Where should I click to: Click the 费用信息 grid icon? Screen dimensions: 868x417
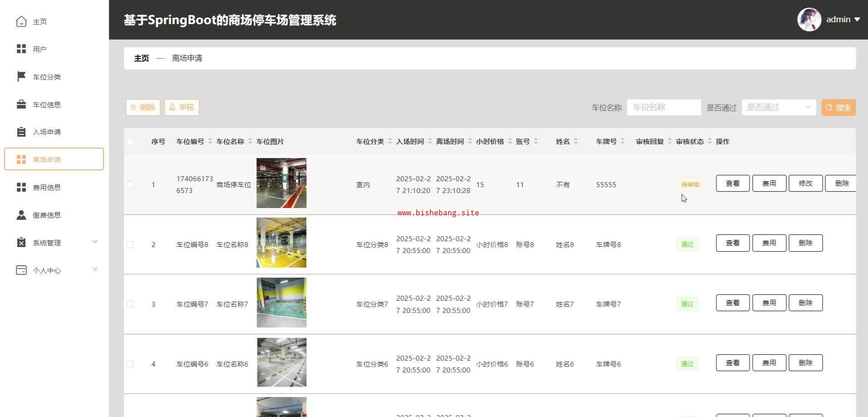21,187
